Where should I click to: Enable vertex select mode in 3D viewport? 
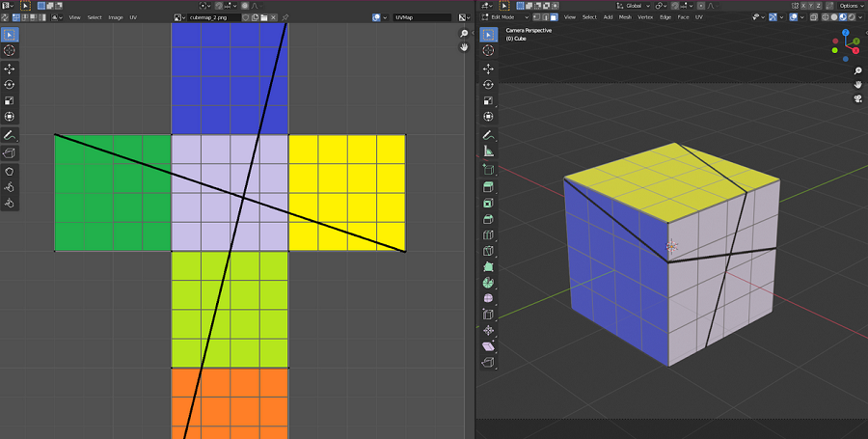(536, 17)
